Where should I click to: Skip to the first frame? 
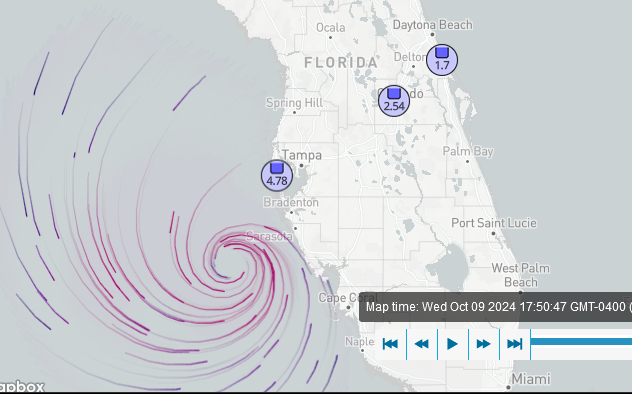point(390,344)
